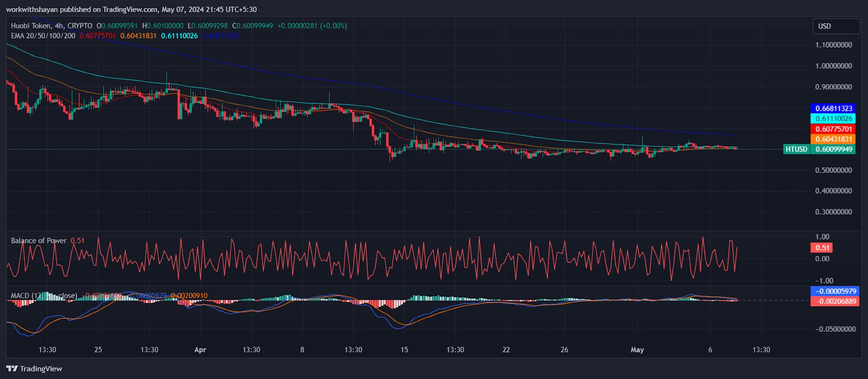Click the 13:30 label between 15 and 22
This screenshot has height=379, width=868.
(x=455, y=350)
